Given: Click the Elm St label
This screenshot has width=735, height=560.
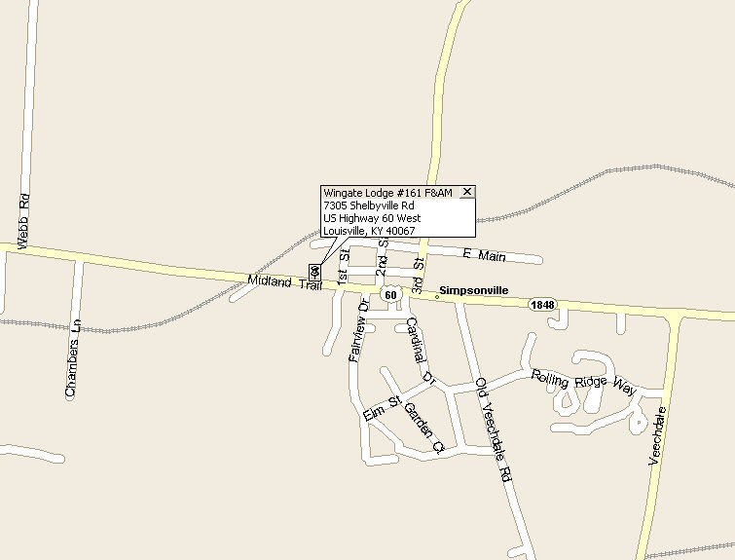Looking at the screenshot, I should click(x=383, y=408).
